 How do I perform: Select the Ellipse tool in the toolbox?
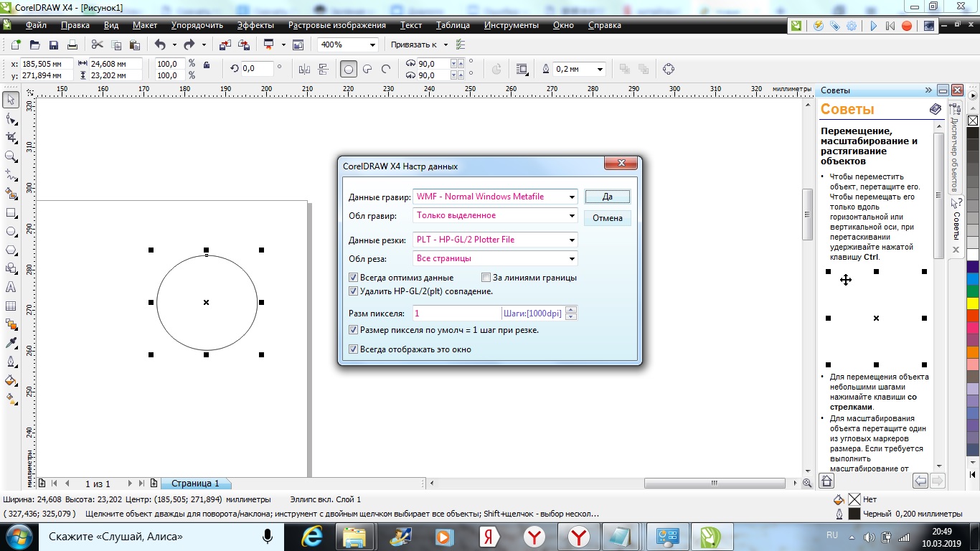click(11, 232)
